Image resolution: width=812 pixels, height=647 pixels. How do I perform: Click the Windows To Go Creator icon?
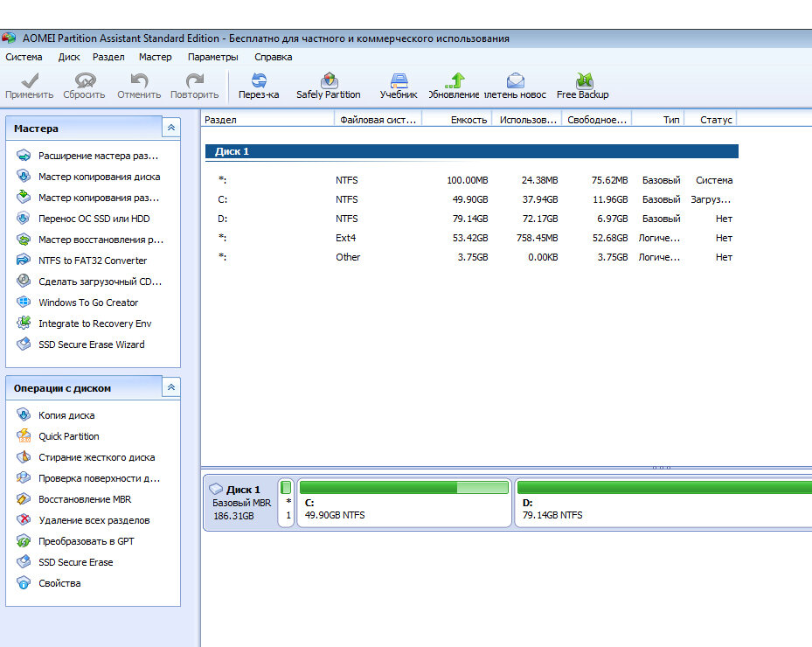click(x=24, y=302)
